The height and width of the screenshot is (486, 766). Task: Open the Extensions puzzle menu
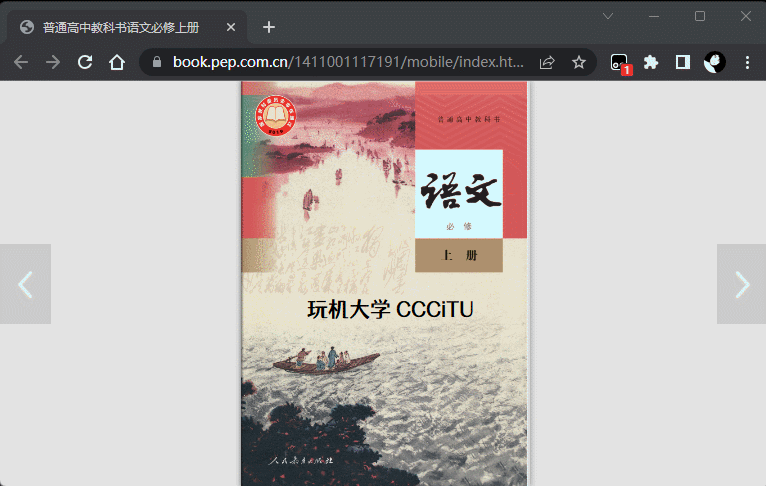pyautogui.click(x=651, y=62)
